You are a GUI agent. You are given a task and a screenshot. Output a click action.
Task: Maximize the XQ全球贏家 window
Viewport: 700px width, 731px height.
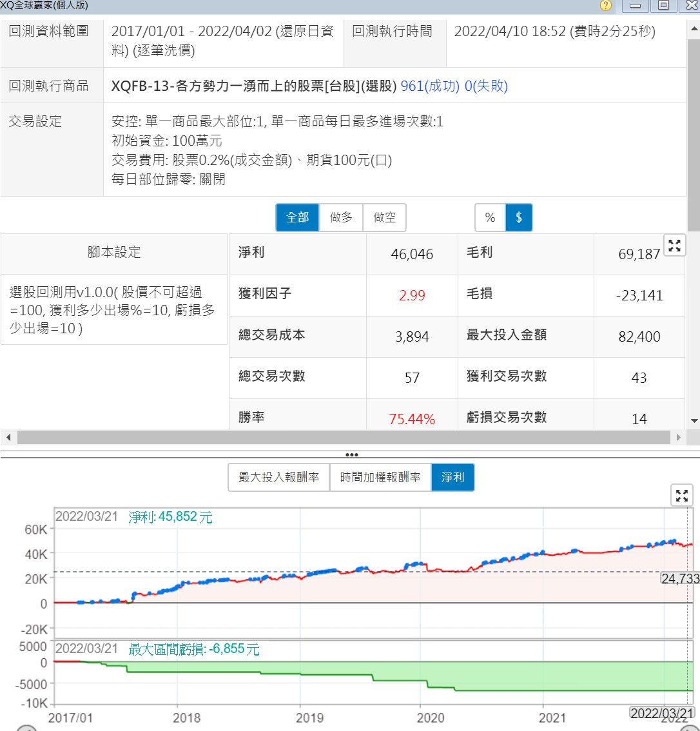[663, 6]
